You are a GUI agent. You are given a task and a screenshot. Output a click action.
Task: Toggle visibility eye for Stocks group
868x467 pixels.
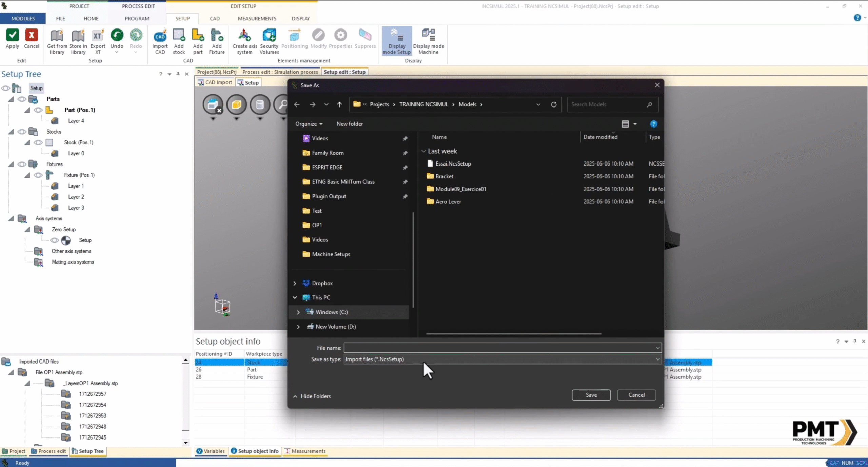(x=22, y=132)
